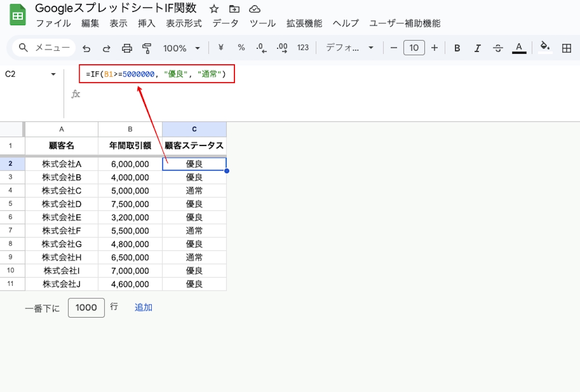Click the row count field showing 1000
Screen dimensions: 580x392
[87, 307]
